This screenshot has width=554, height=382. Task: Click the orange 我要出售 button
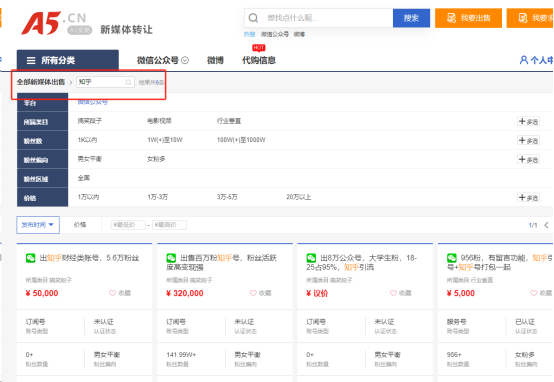[468, 18]
